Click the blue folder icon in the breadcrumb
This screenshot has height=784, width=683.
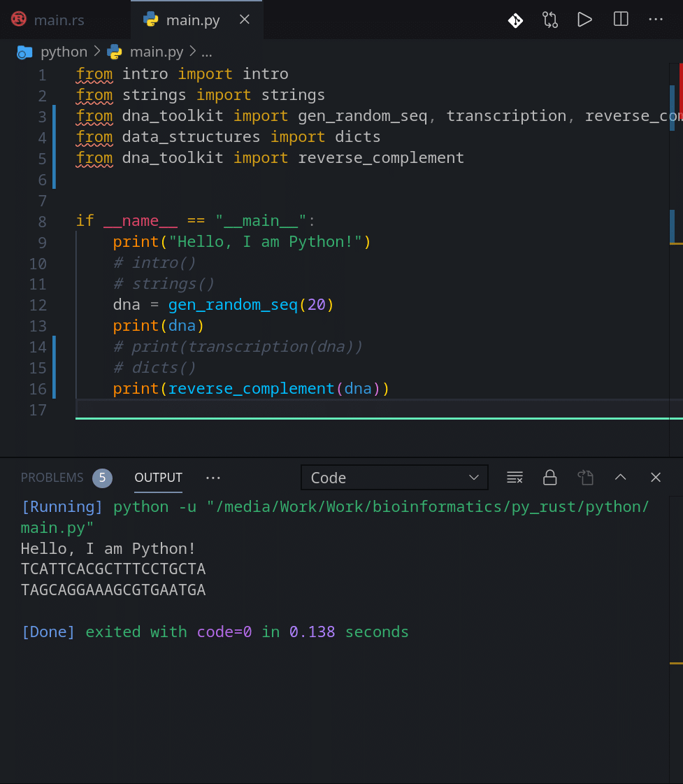click(24, 52)
